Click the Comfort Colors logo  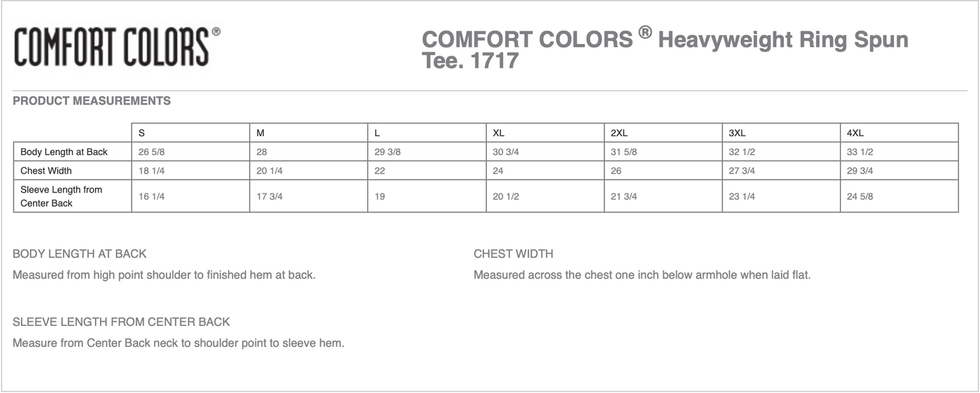pyautogui.click(x=117, y=47)
